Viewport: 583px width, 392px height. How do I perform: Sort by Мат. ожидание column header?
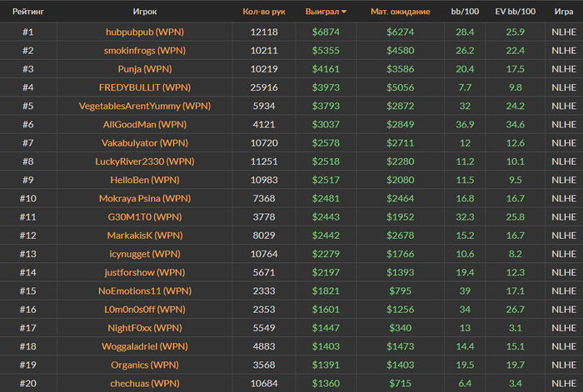[400, 12]
